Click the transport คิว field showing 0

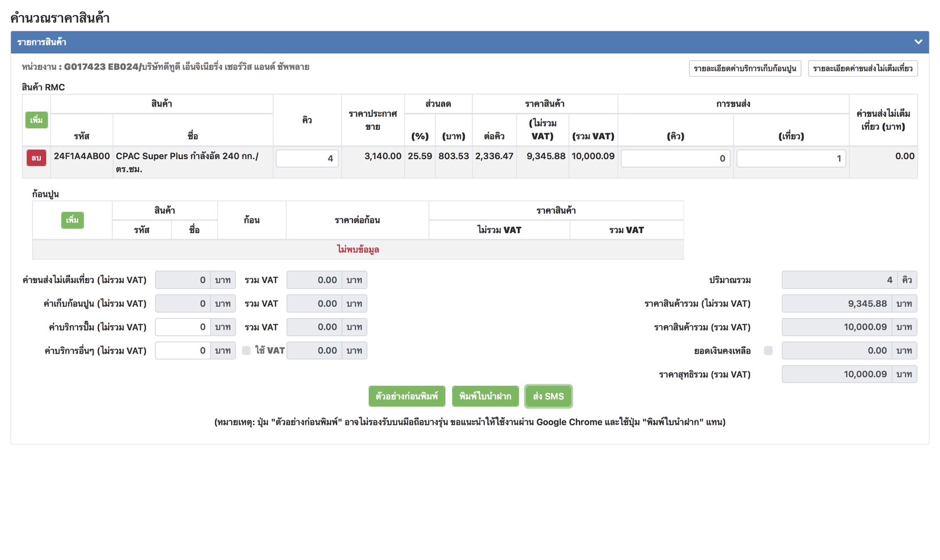pos(675,159)
